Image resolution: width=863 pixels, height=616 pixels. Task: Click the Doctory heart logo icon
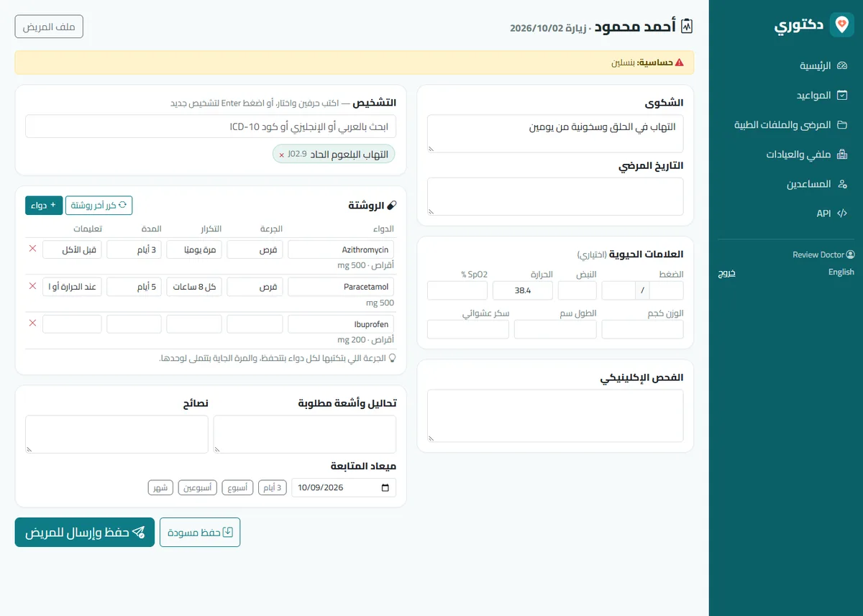coord(841,24)
